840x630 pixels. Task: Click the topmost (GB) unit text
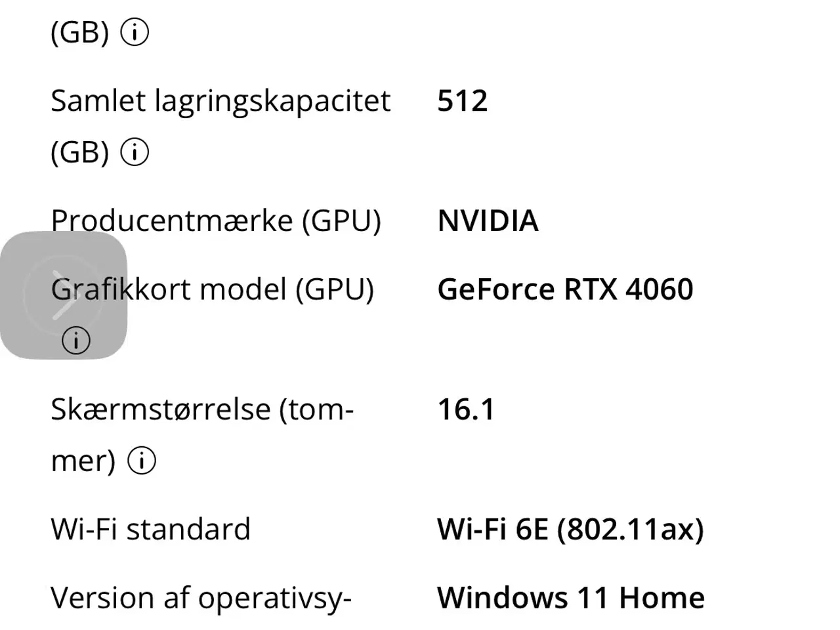pos(79,32)
